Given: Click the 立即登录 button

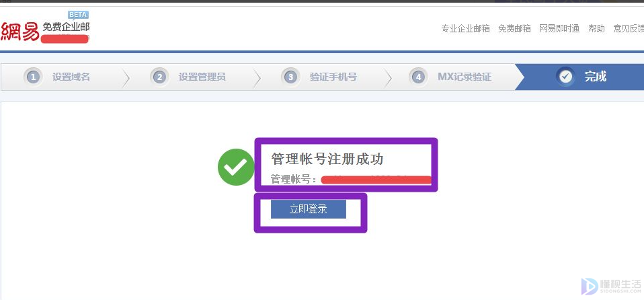Looking at the screenshot, I should pyautogui.click(x=309, y=209).
